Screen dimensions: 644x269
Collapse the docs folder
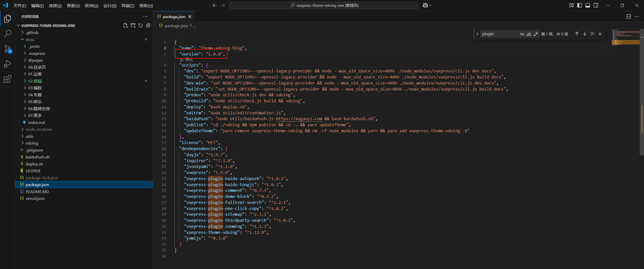(x=84, y=39)
